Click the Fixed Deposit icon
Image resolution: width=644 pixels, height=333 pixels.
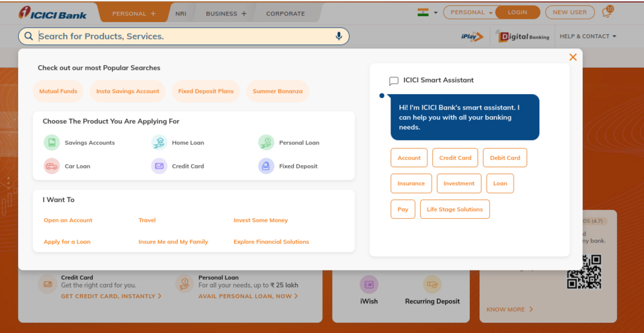266,166
